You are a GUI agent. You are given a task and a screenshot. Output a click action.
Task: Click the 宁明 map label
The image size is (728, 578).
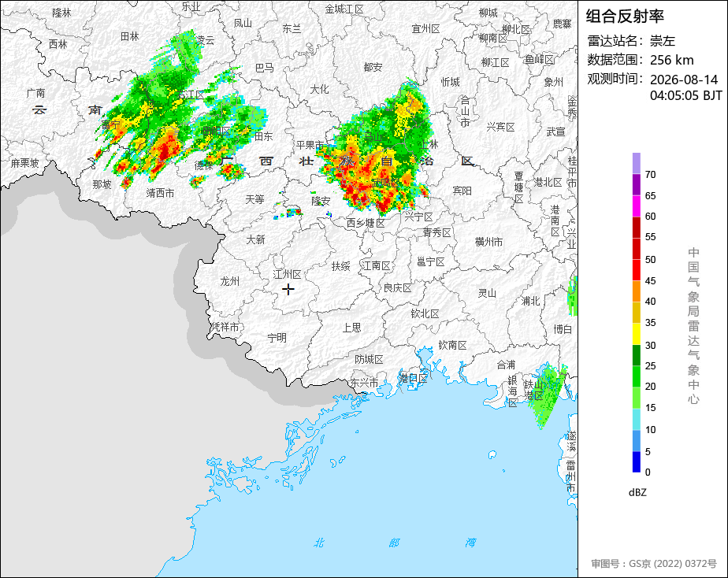[x=277, y=338]
